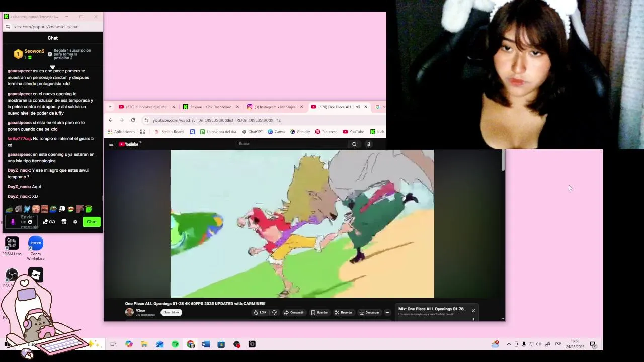Open the volume control in system tray

(539, 344)
